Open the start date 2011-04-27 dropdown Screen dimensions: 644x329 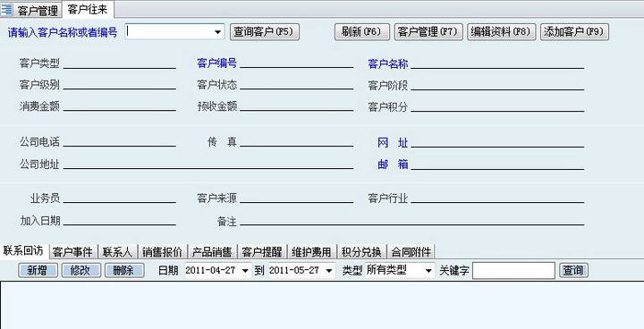pyautogui.click(x=245, y=271)
